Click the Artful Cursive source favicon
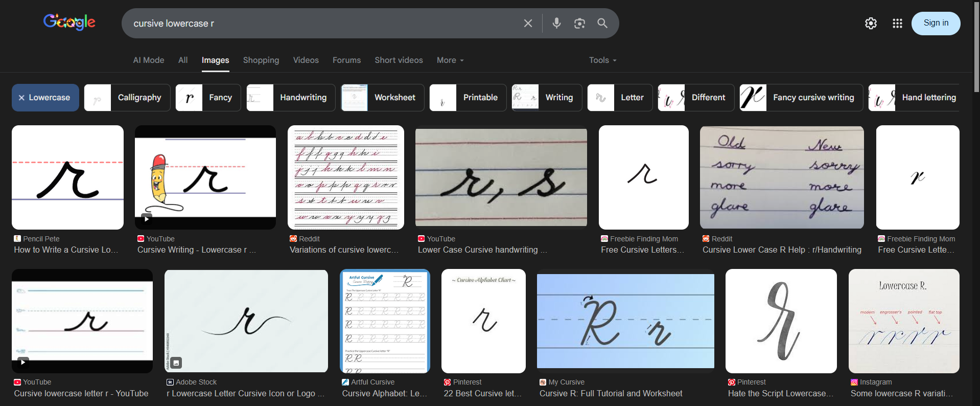The image size is (980, 406). coord(345,382)
